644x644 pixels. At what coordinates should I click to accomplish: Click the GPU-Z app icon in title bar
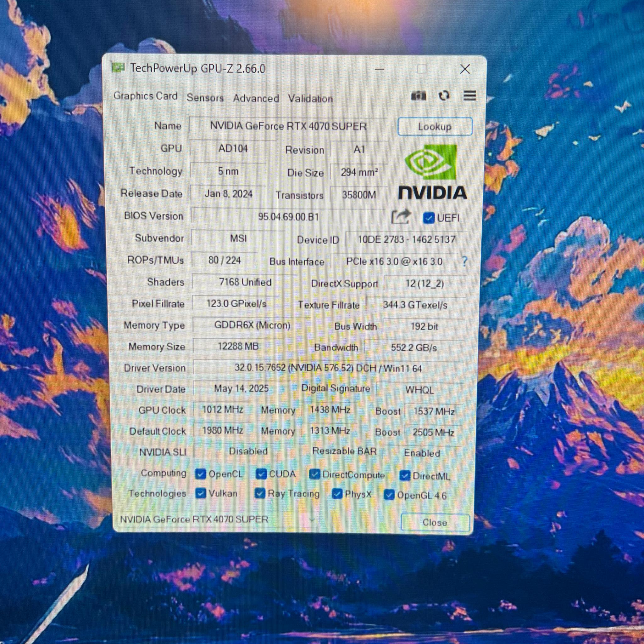point(118,67)
